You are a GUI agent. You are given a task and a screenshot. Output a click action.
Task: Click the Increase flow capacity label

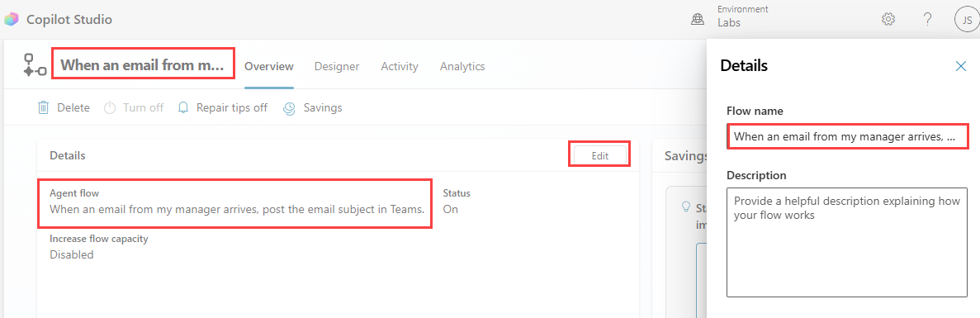pos(99,239)
